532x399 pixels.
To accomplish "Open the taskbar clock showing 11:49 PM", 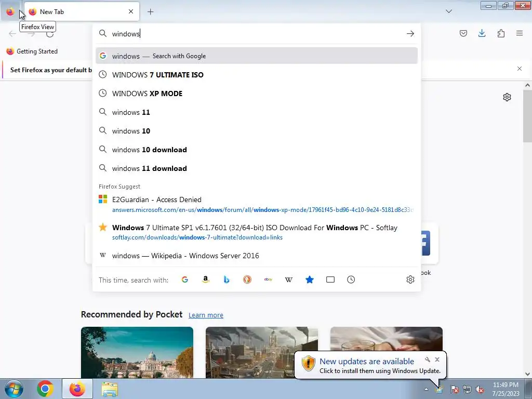I will [x=506, y=389].
